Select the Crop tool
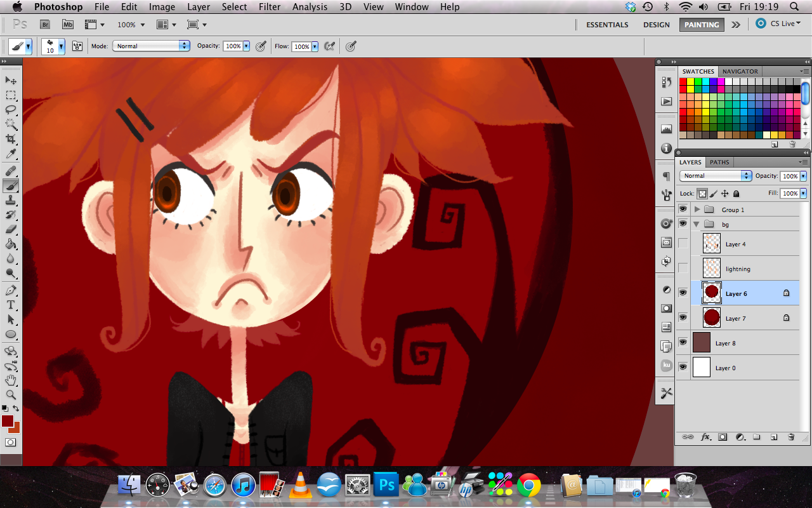Screen dimensions: 812x508 click(x=11, y=139)
